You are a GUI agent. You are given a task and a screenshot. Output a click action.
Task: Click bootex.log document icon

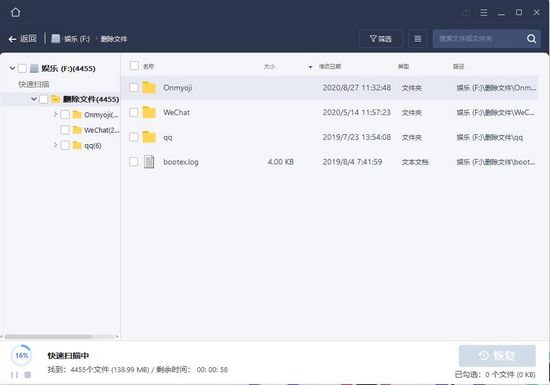click(149, 162)
